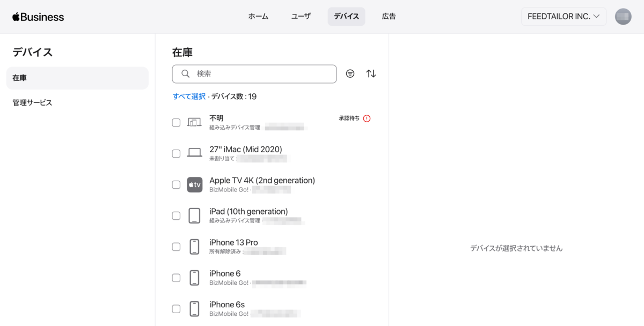Click the すべて選択 link
Viewport: 644px width, 326px height.
[x=189, y=97]
